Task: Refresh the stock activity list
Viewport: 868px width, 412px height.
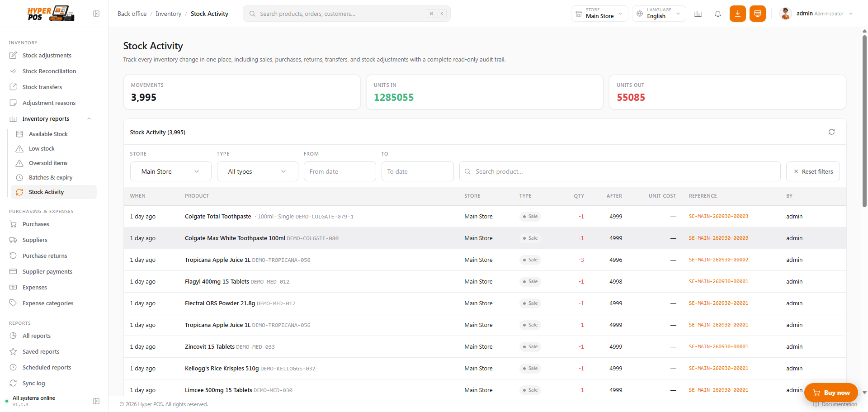Action: (x=831, y=132)
